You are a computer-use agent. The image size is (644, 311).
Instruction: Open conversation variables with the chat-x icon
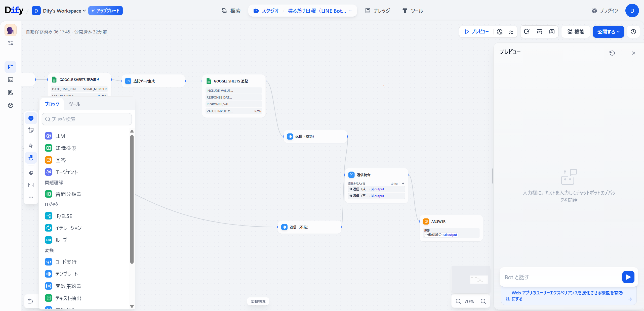527,32
